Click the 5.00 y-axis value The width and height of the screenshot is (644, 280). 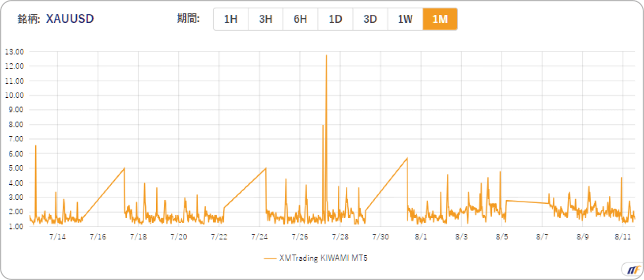point(15,168)
